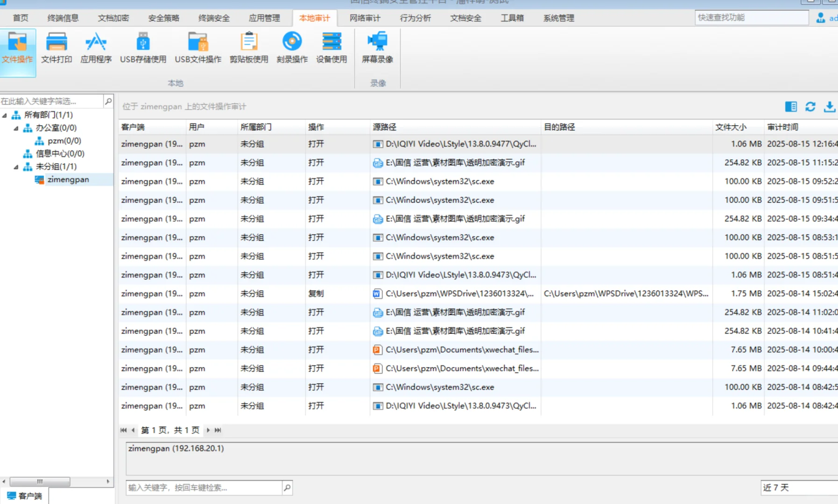Screen dimensions: 838x504
Task: Sort by the 客户端 column header
Action: 153,127
